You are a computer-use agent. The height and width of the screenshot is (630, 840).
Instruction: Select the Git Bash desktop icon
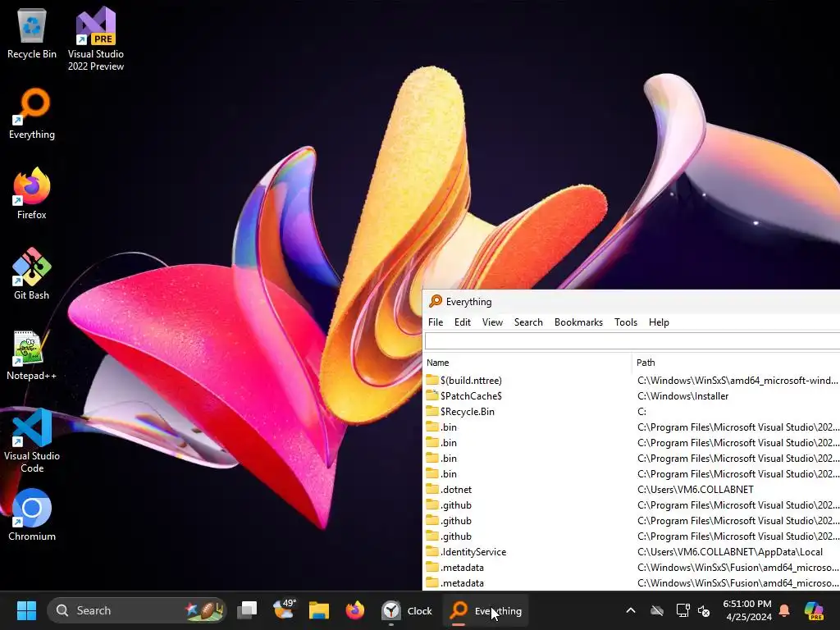32,274
